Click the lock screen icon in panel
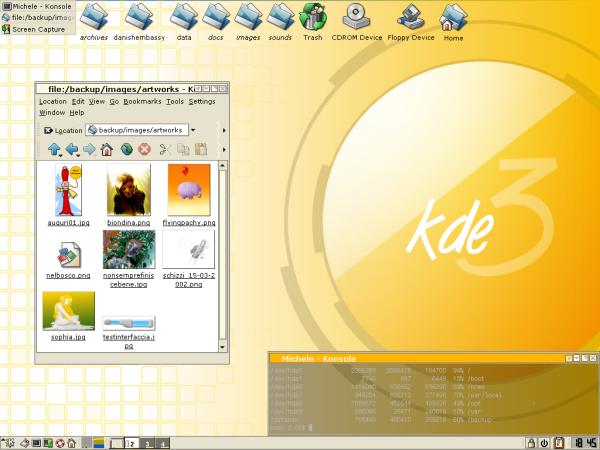 (x=531, y=443)
